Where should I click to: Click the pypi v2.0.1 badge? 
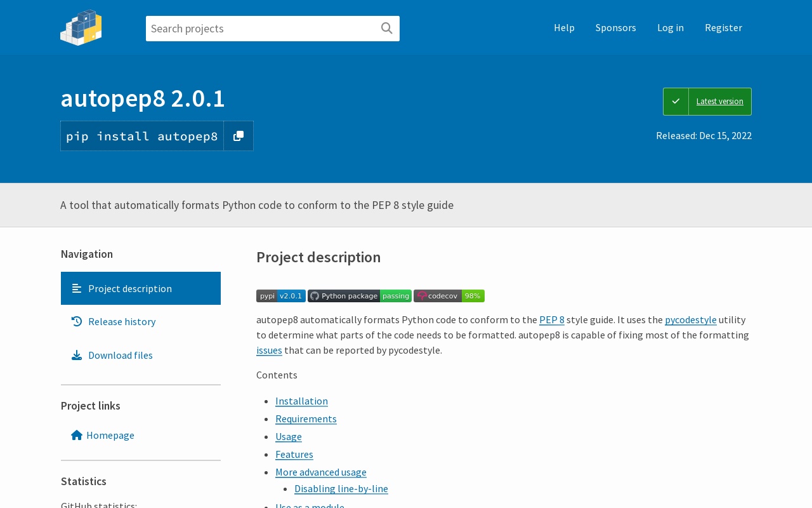click(x=280, y=296)
